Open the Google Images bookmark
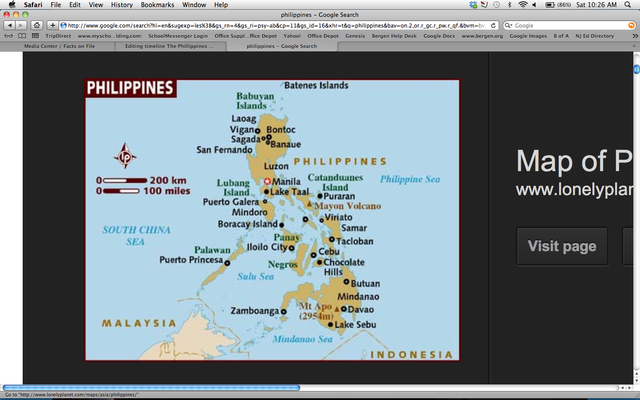Viewport: 640px width, 400px height. click(528, 36)
